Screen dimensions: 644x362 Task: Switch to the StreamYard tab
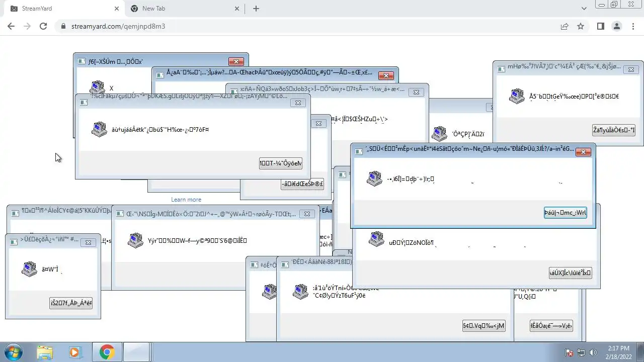(63, 9)
